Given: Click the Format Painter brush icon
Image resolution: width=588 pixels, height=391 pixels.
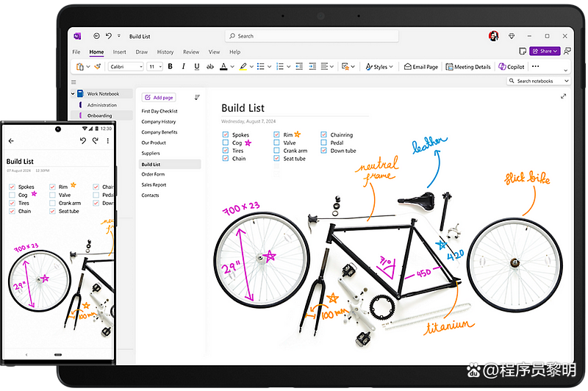Looking at the screenshot, I should (x=98, y=67).
